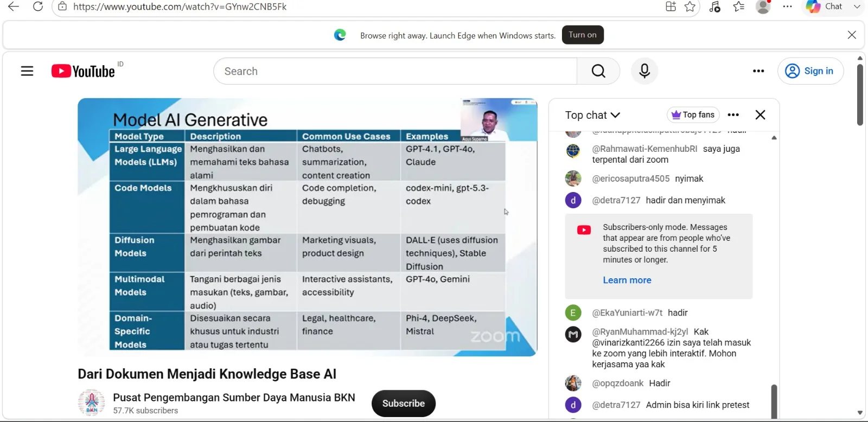Dismiss the Edge startup banner
Viewport: 868px width, 422px height.
click(x=852, y=35)
